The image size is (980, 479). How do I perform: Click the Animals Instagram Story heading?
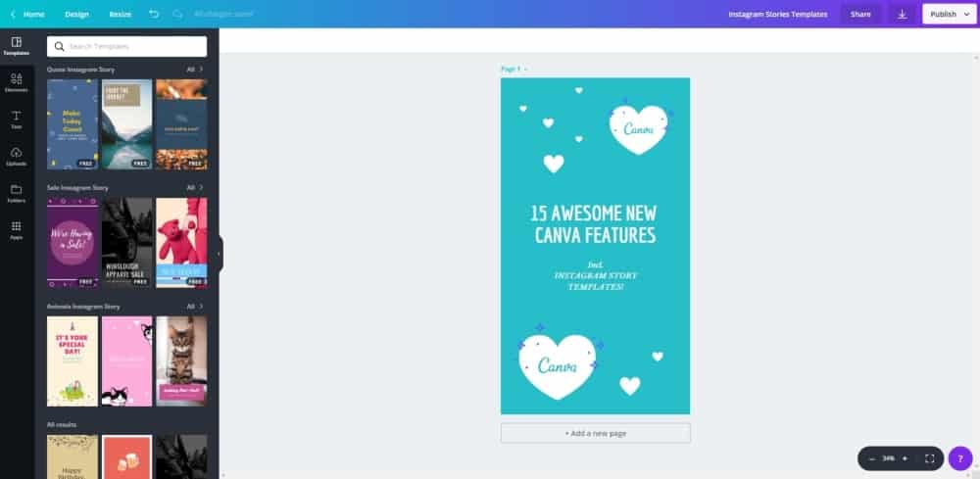pos(83,307)
